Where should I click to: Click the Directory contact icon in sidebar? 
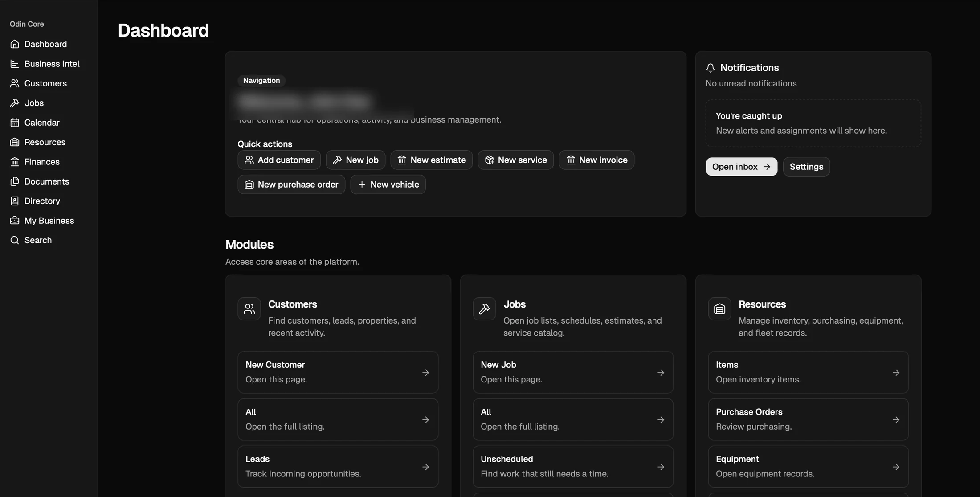(15, 201)
